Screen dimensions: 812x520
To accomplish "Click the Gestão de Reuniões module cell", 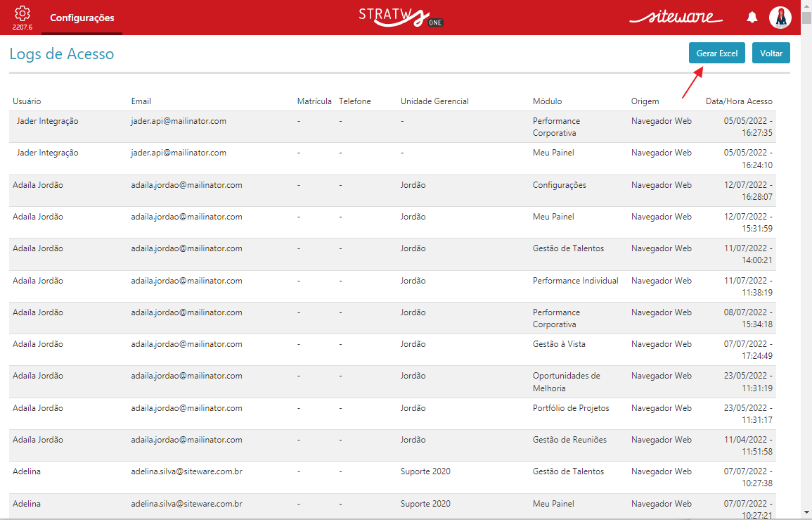I will coord(569,440).
